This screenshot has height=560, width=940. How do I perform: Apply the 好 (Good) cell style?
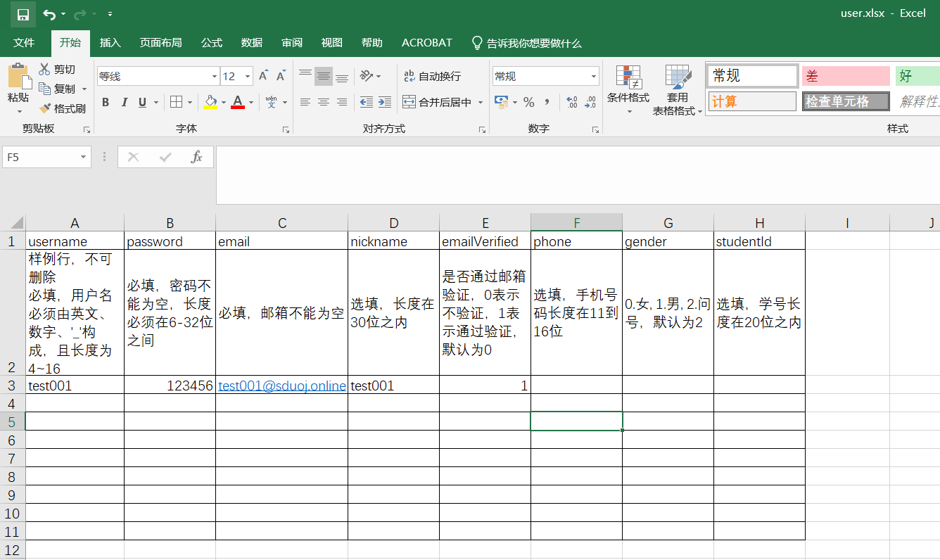(x=917, y=76)
